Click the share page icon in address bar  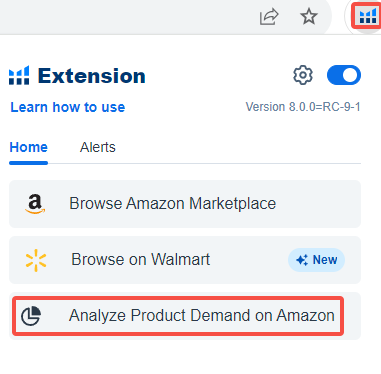pos(269,16)
